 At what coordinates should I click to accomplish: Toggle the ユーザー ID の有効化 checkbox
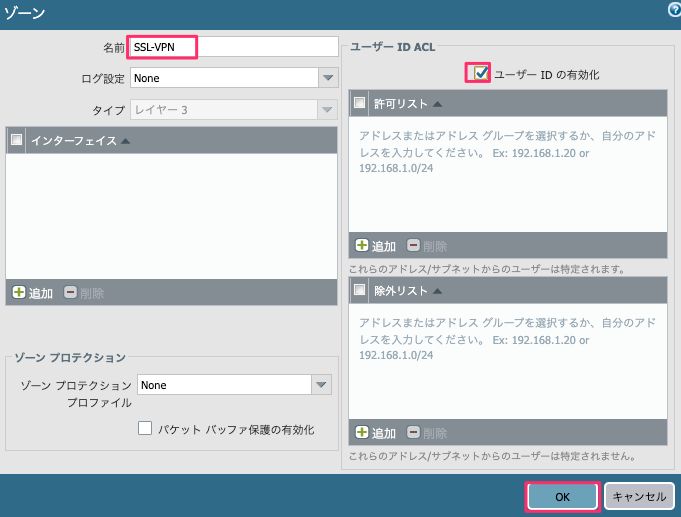[x=481, y=73]
